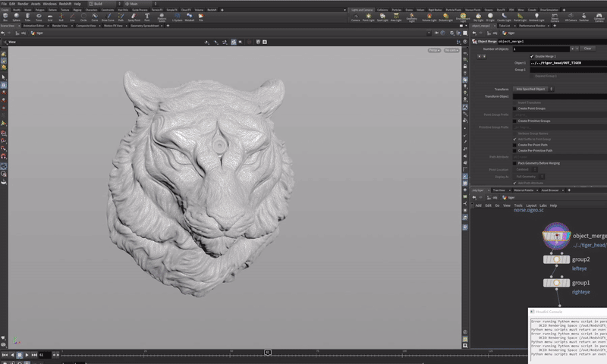
Task: Select the group2 node in network view
Action: point(556,259)
